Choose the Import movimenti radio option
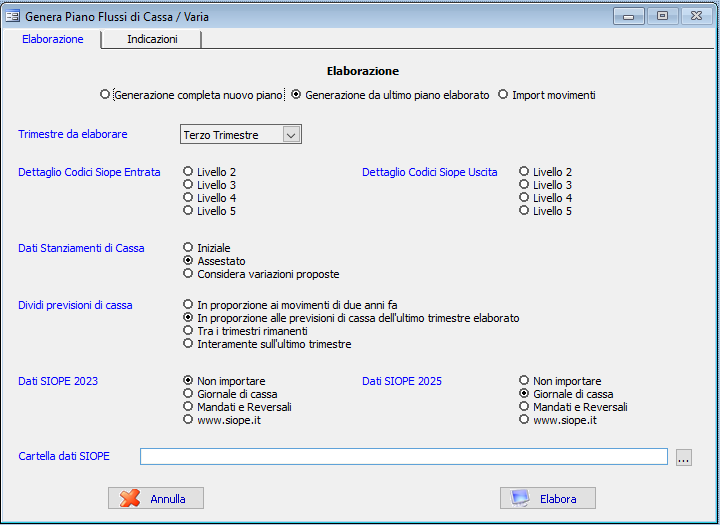The width and height of the screenshot is (720, 525). 503,95
